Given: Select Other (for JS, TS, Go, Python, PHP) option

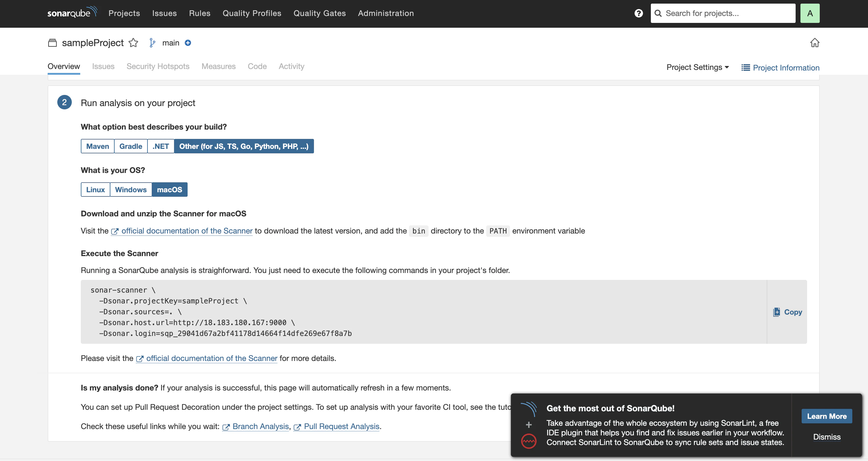Looking at the screenshot, I should [x=244, y=146].
